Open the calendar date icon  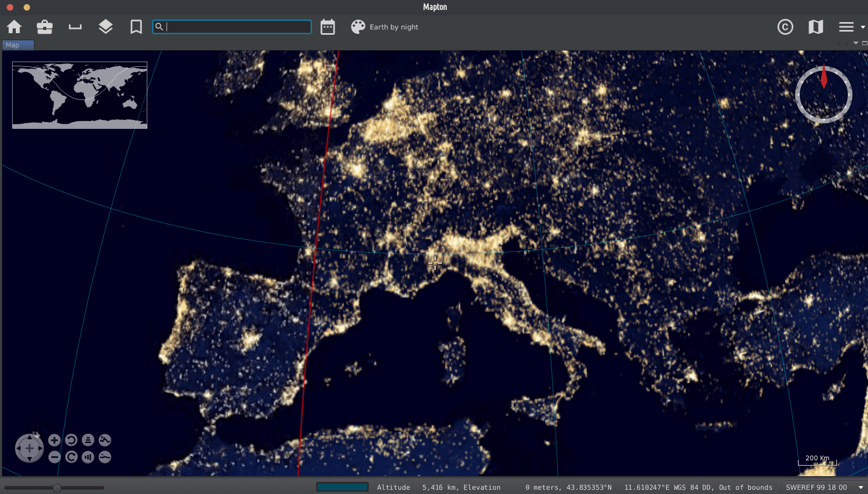pyautogui.click(x=328, y=27)
